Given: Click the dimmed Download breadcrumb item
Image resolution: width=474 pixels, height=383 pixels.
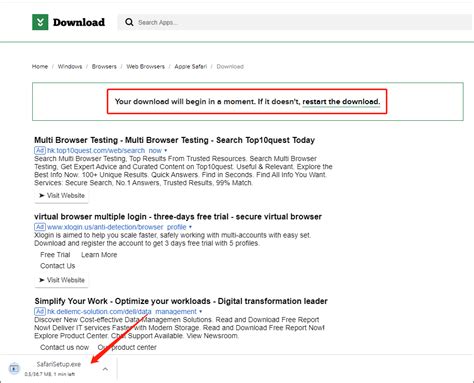Looking at the screenshot, I should (230, 66).
